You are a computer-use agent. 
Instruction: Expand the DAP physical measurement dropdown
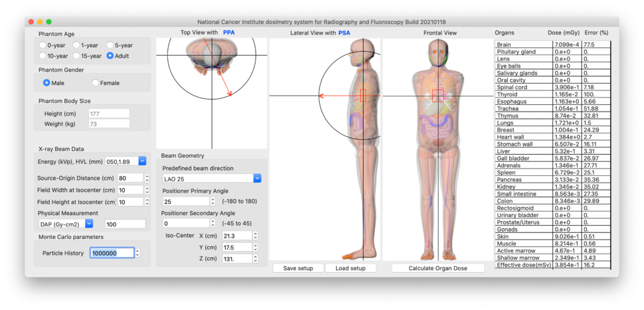coord(89,224)
